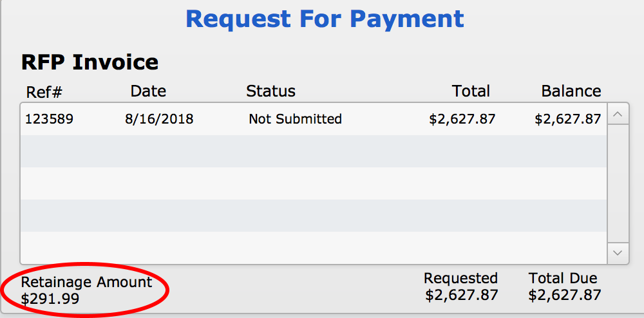Select the empty second row of invoice list
Image resolution: width=644 pixels, height=318 pixels.
(313, 151)
